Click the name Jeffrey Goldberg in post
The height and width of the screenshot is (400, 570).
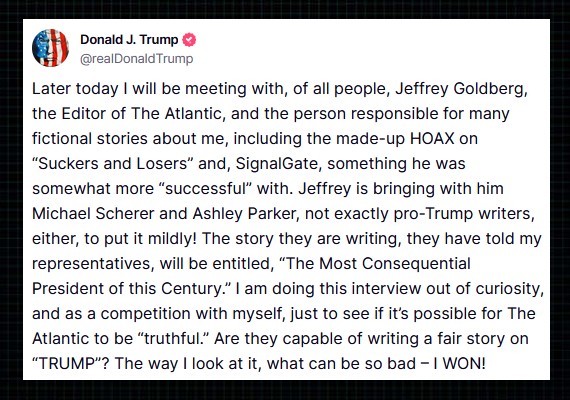point(461,89)
